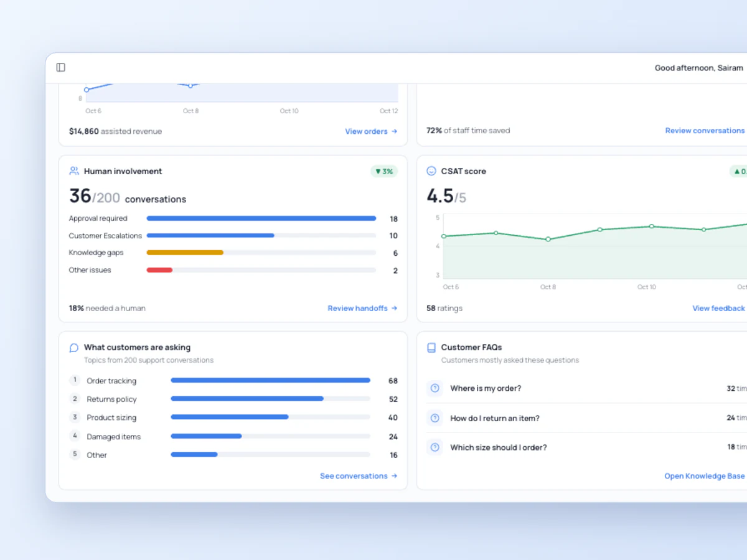This screenshot has width=747, height=560.
Task: Click the Returns policy topic bar
Action: click(270, 399)
